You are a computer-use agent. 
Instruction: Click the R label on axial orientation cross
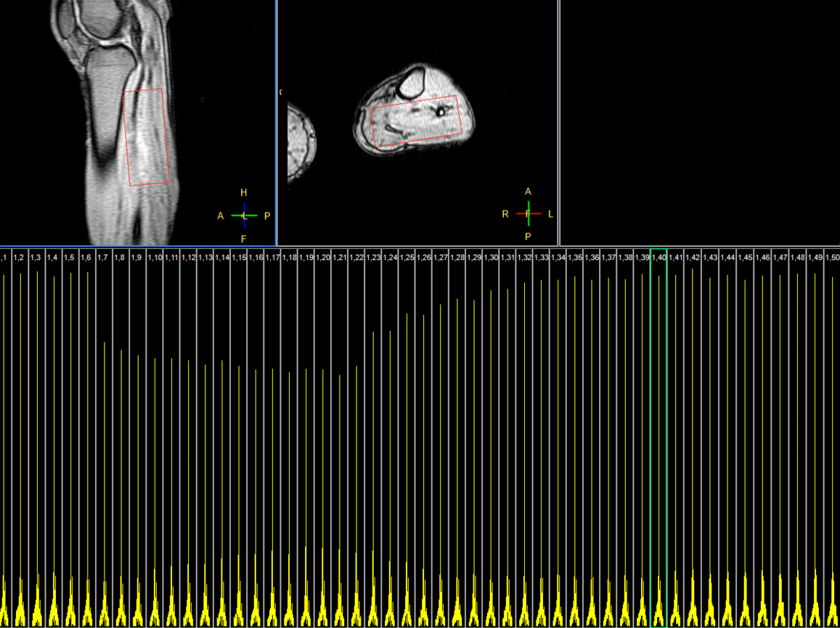coord(506,213)
